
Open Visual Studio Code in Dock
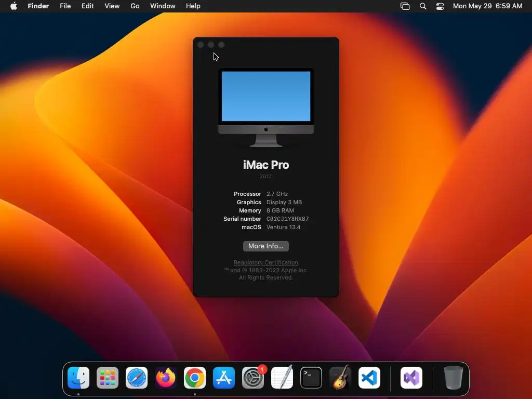369,378
